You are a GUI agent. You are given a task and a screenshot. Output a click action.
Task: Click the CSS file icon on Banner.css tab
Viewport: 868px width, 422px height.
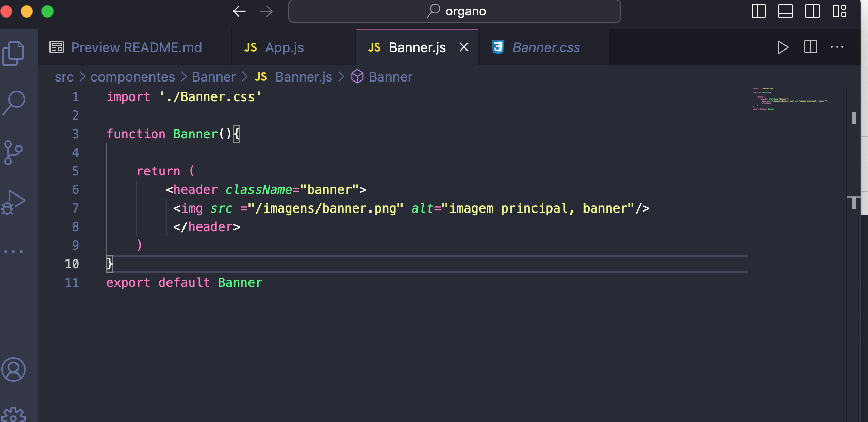tap(497, 47)
